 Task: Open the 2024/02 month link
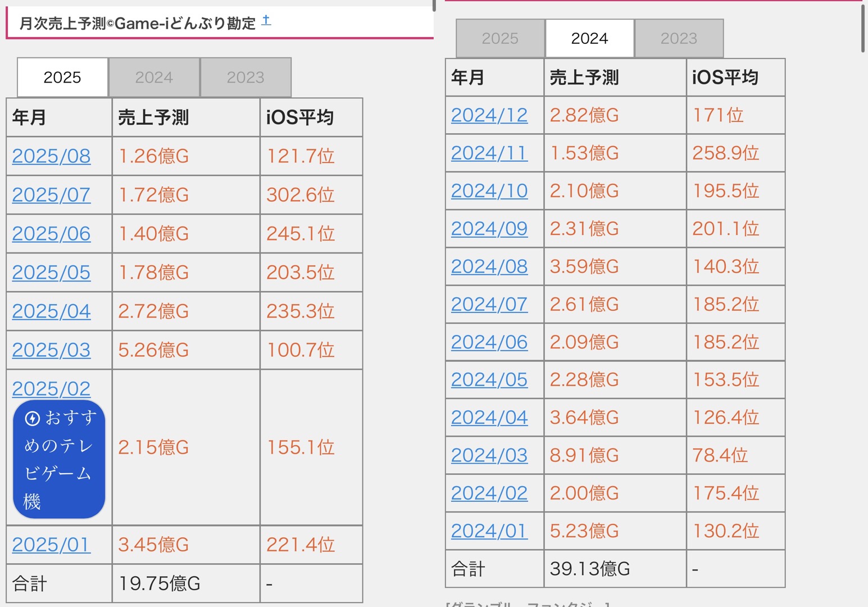click(489, 493)
